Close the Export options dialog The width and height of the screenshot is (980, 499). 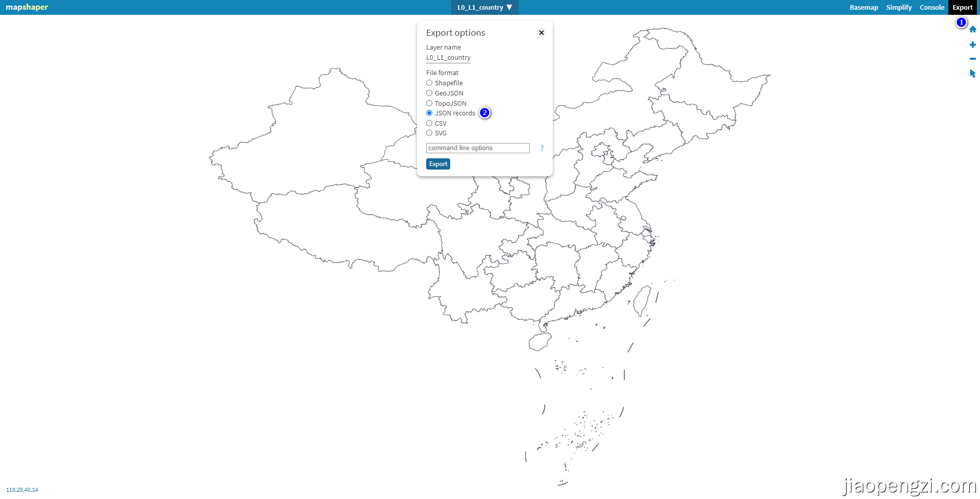[x=541, y=32]
